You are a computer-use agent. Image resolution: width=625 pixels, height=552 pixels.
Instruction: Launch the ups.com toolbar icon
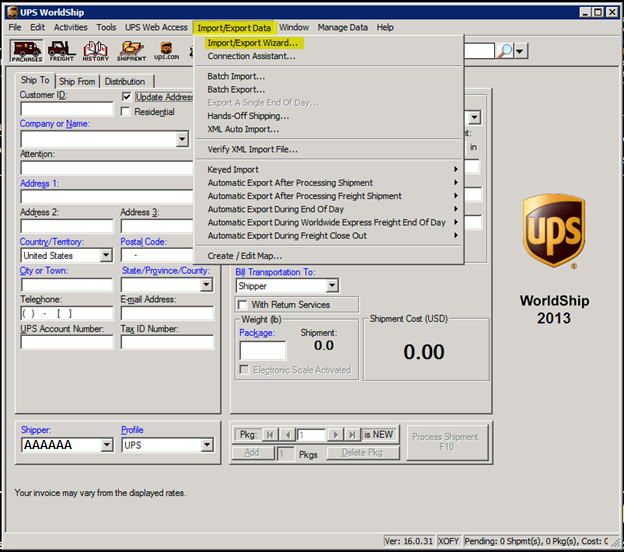pyautogui.click(x=166, y=50)
